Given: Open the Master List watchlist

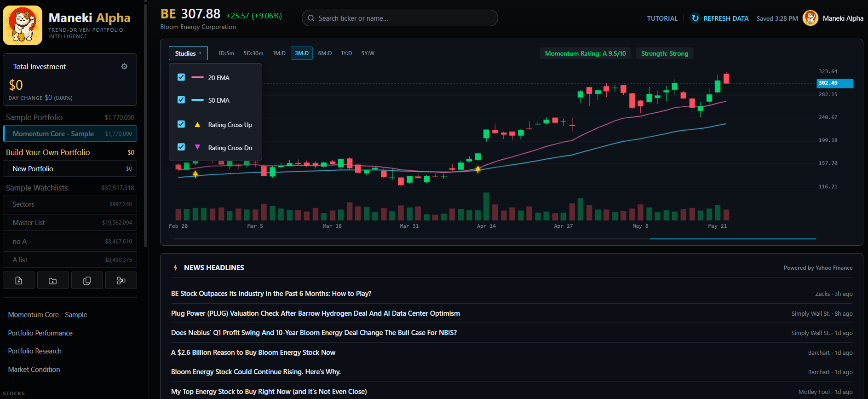Looking at the screenshot, I should 70,223.
